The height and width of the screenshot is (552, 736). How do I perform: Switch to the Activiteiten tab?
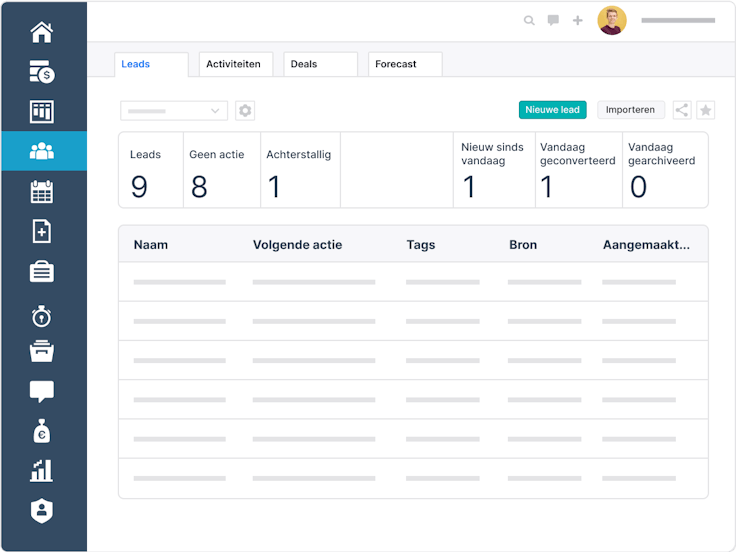[233, 64]
